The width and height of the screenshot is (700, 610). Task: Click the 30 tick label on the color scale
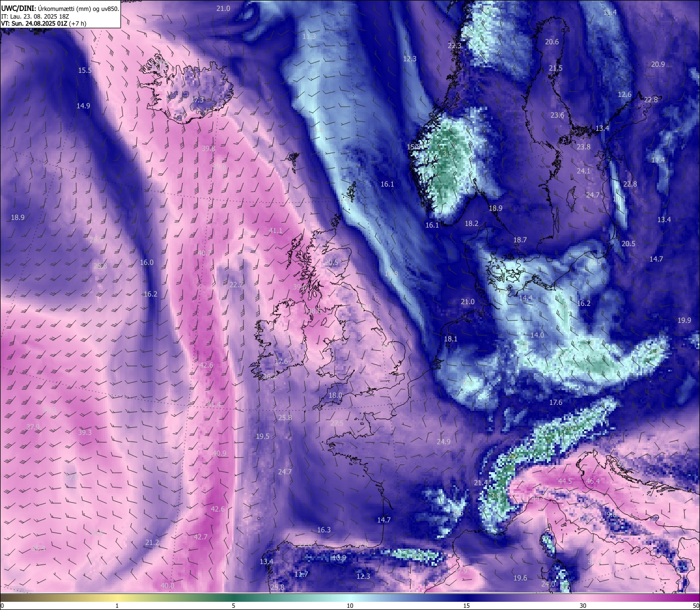(x=583, y=606)
